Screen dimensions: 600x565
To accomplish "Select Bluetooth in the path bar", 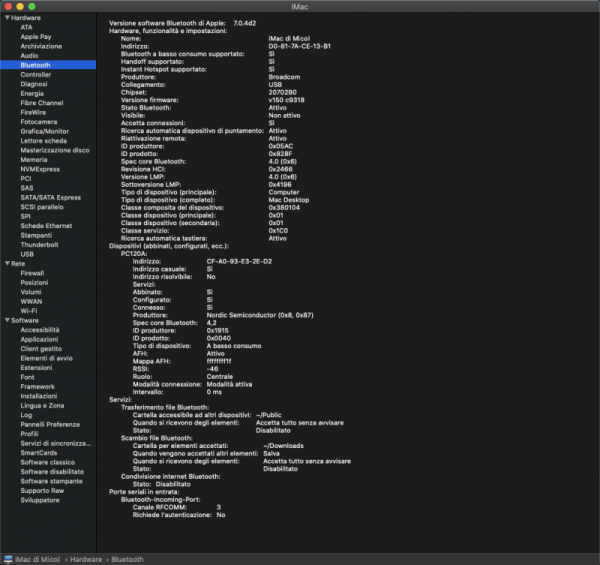I will click(127, 559).
